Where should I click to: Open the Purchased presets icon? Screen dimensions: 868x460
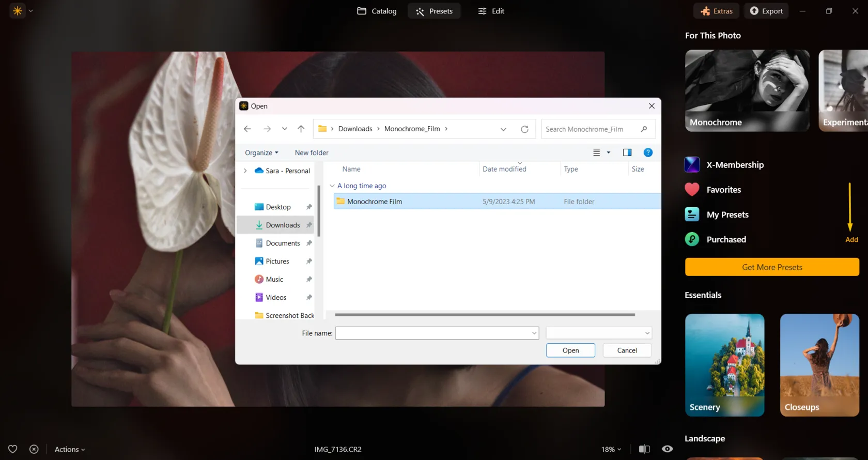coord(692,239)
